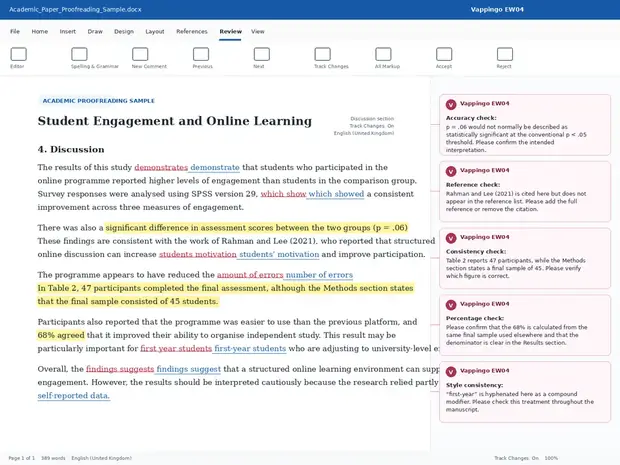Toggle Track Changes in the ribbon
The image size is (620, 465).
click(331, 58)
